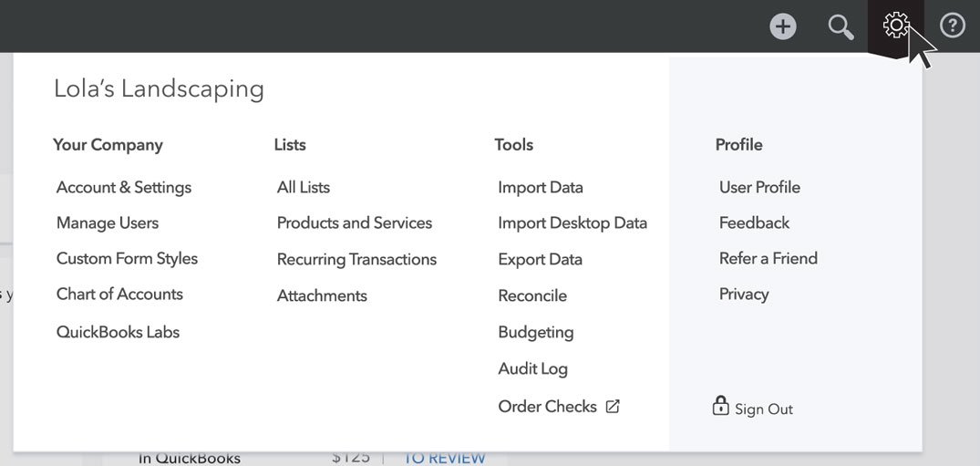This screenshot has width=980, height=466.
Task: Click the gear settings icon
Action: point(895,25)
